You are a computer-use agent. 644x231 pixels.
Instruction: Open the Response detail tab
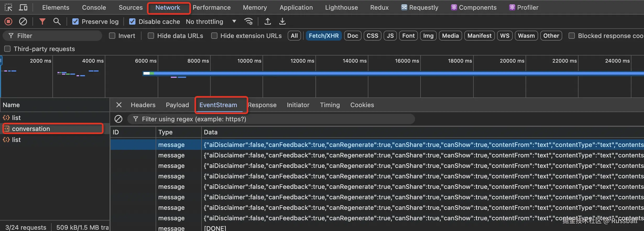[262, 105]
